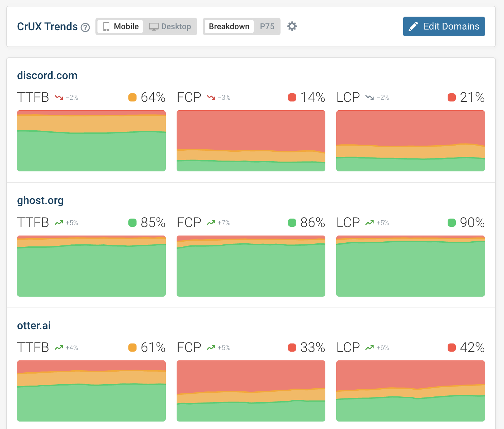Open the otter.ai TTFB trend chart
The width and height of the screenshot is (504, 429).
coord(91,391)
